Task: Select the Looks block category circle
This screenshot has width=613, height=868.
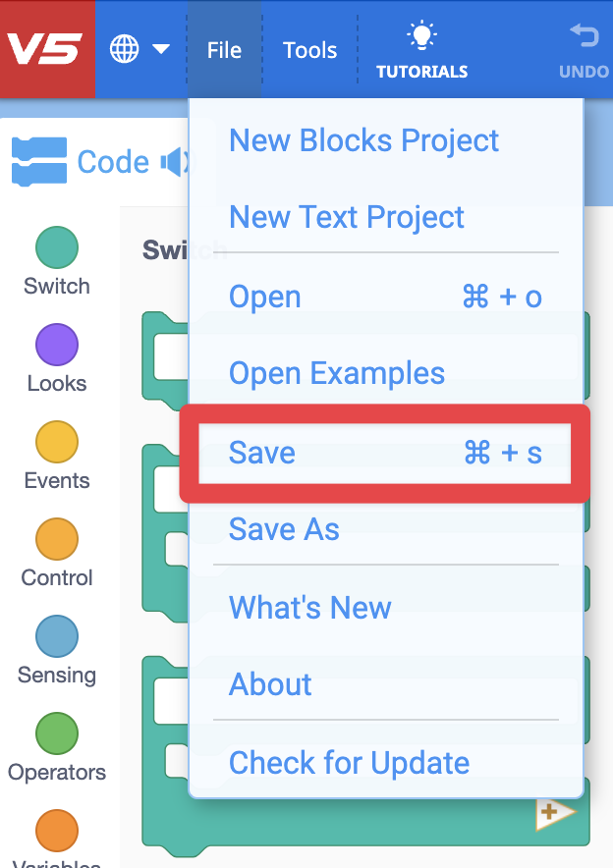Action: coord(56,345)
